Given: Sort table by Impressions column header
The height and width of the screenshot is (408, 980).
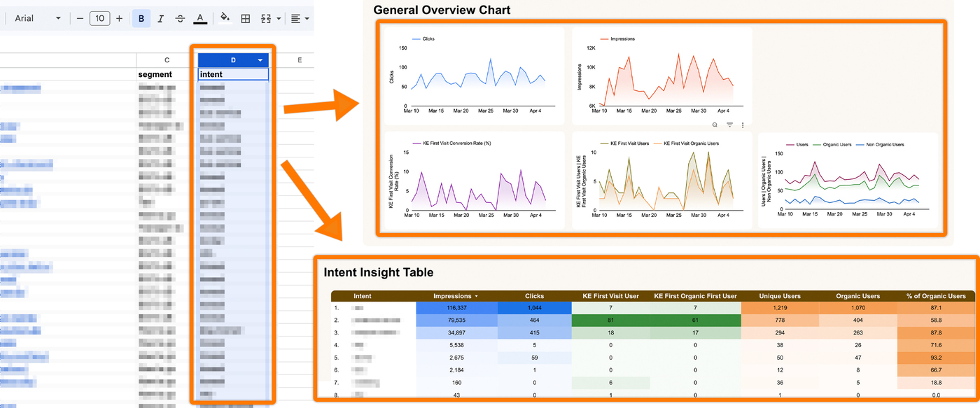Looking at the screenshot, I should [x=456, y=296].
